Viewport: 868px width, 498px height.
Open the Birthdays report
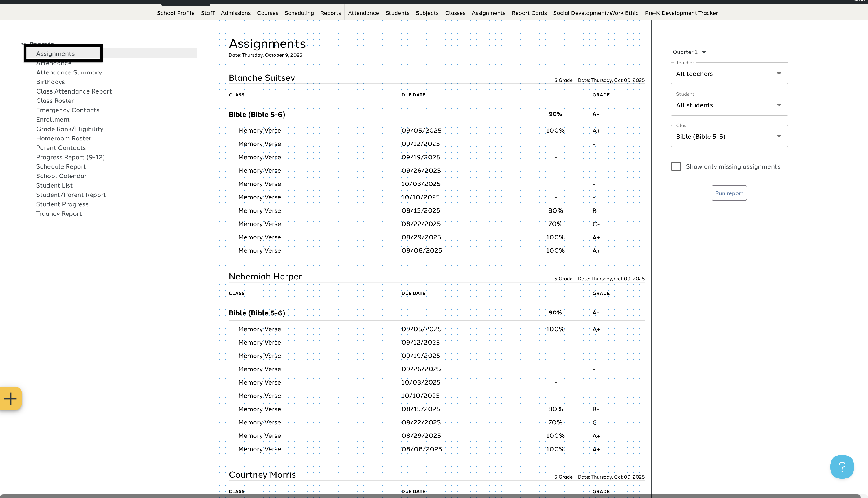[50, 82]
